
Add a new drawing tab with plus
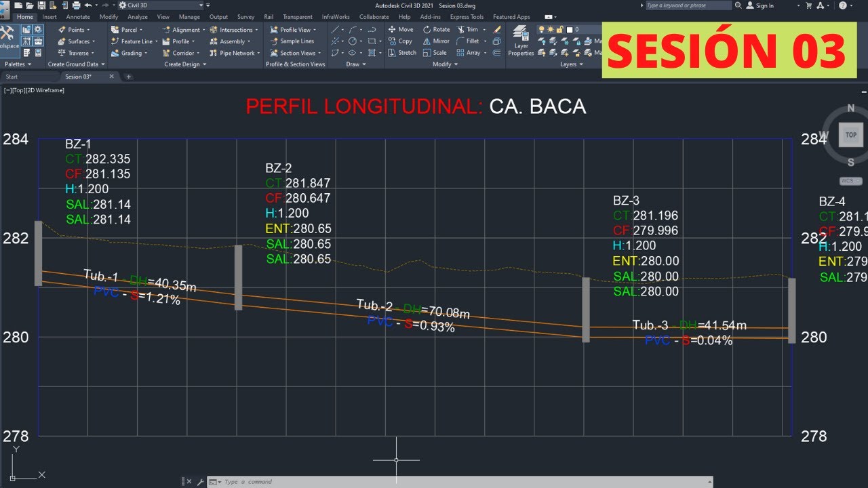(128, 77)
